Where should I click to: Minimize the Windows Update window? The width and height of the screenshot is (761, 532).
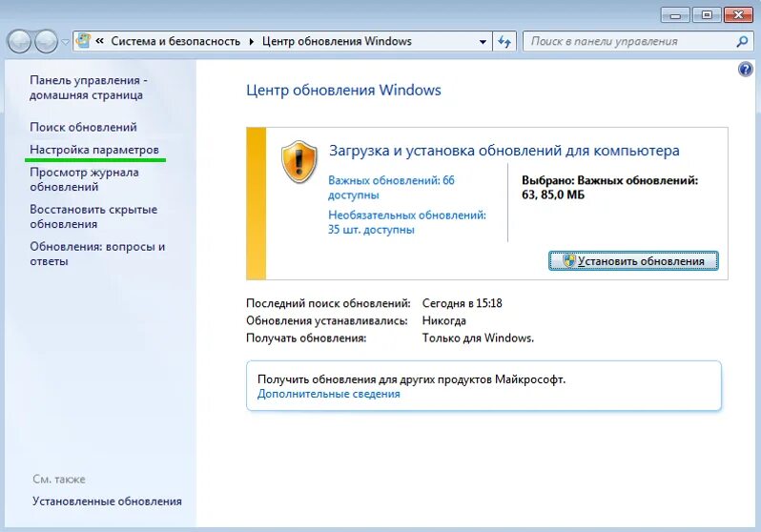pyautogui.click(x=674, y=15)
